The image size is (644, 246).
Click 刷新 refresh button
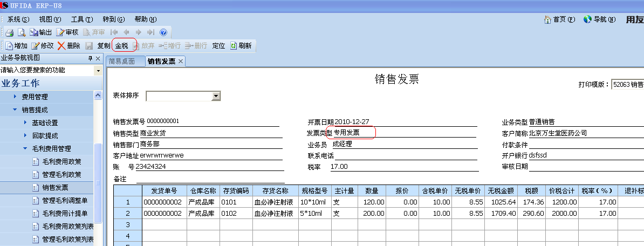(241, 46)
